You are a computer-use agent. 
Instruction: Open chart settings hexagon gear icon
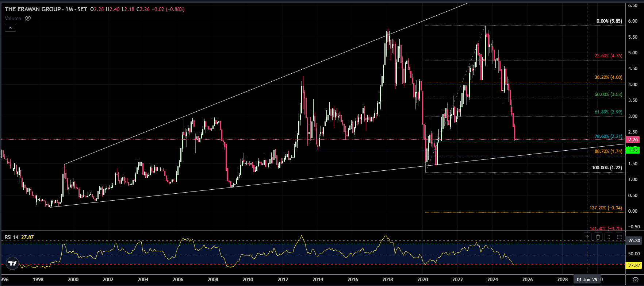coord(635,280)
